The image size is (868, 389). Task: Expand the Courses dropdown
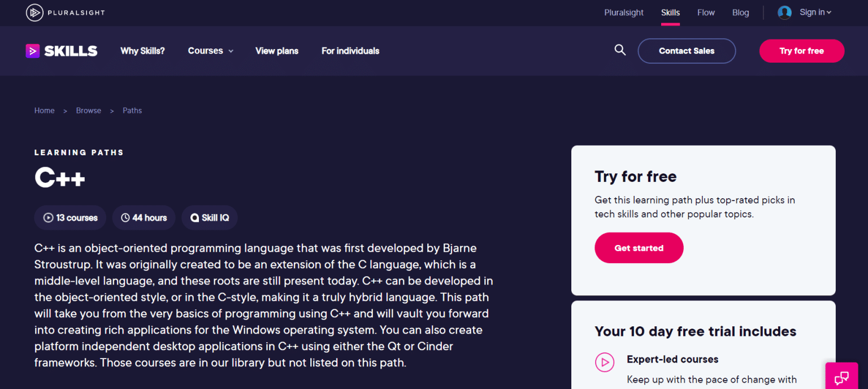210,51
